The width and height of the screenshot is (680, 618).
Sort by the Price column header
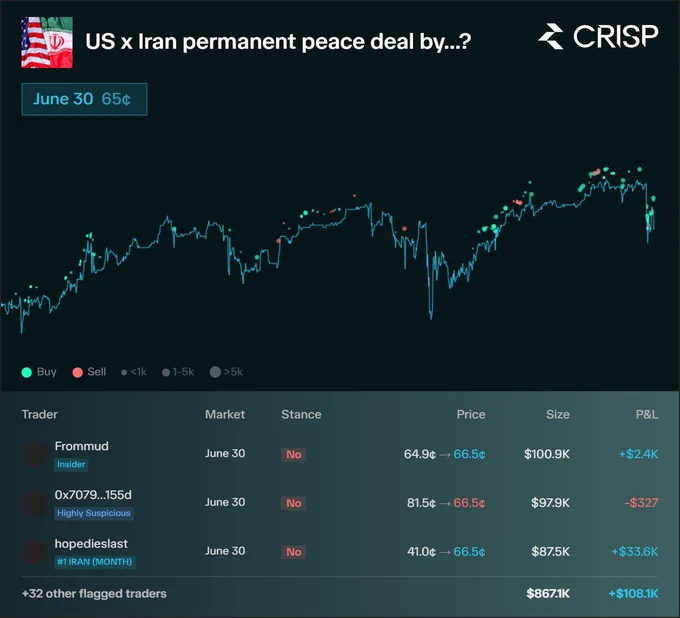click(471, 414)
